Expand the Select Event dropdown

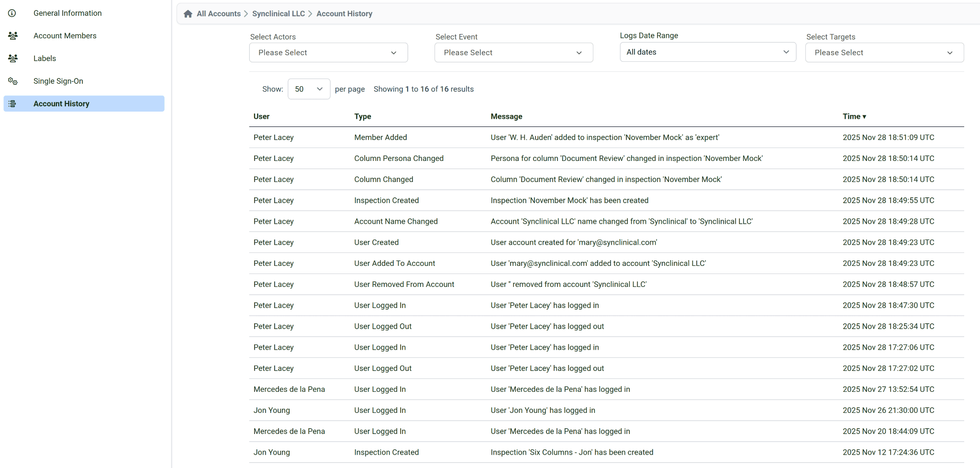pyautogui.click(x=513, y=53)
